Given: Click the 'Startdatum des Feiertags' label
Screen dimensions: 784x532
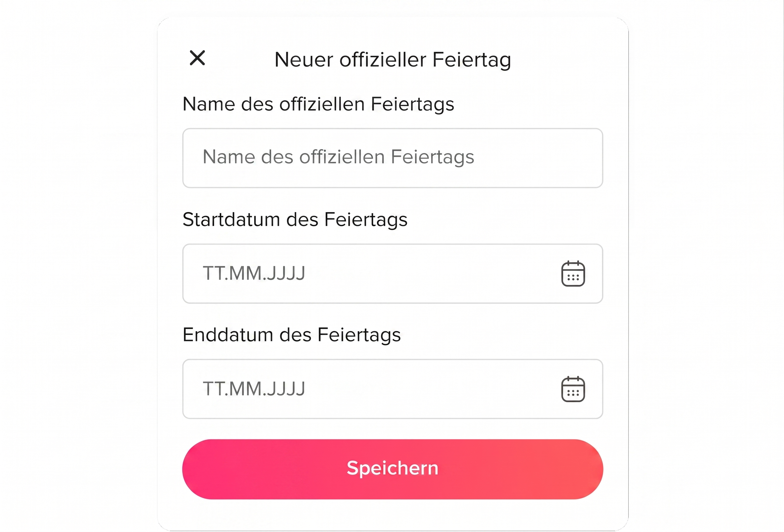Looking at the screenshot, I should [295, 220].
